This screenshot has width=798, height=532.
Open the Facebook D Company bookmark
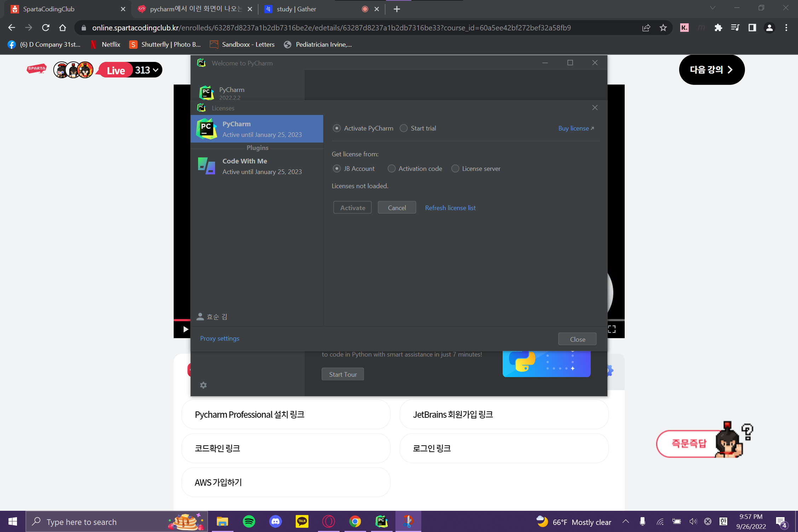point(44,45)
